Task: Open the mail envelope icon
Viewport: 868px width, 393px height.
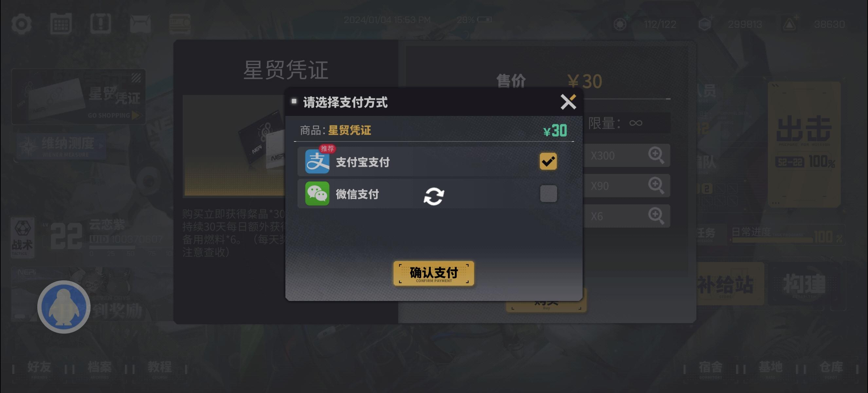Action: 140,24
